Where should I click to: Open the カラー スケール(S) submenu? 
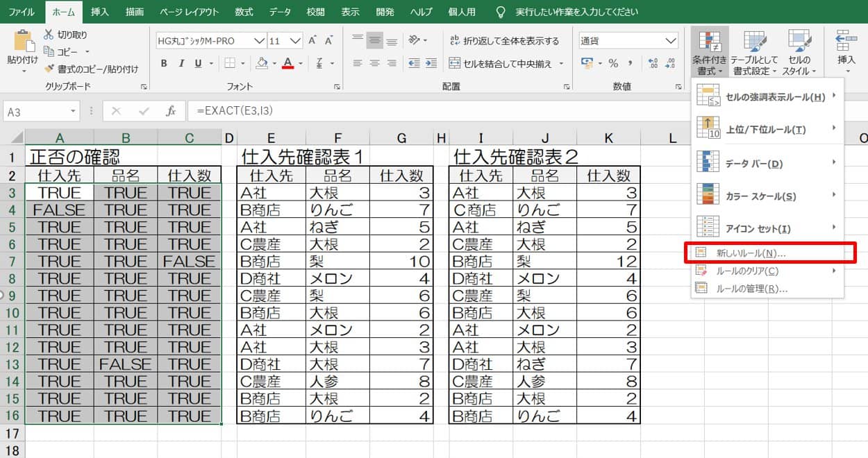[x=767, y=196]
